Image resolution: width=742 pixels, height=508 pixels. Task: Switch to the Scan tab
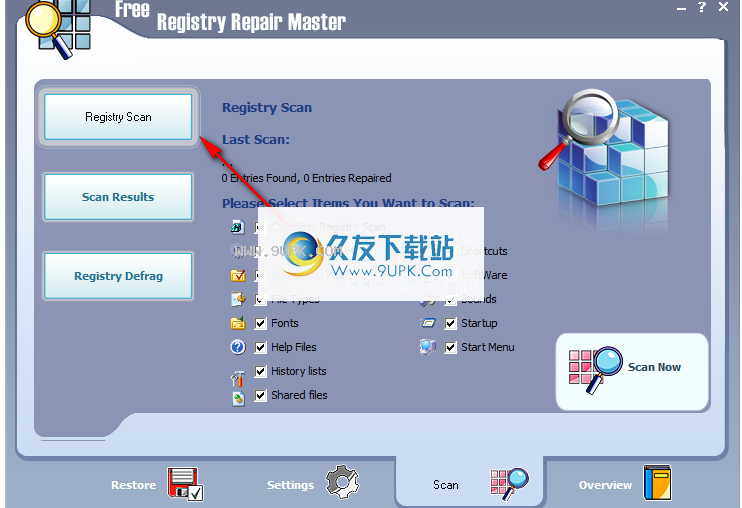point(469,483)
